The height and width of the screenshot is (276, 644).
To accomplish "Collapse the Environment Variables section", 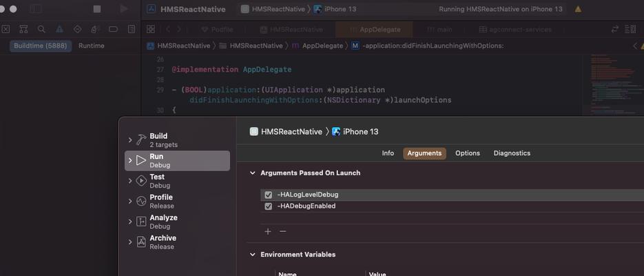I will 253,255.
